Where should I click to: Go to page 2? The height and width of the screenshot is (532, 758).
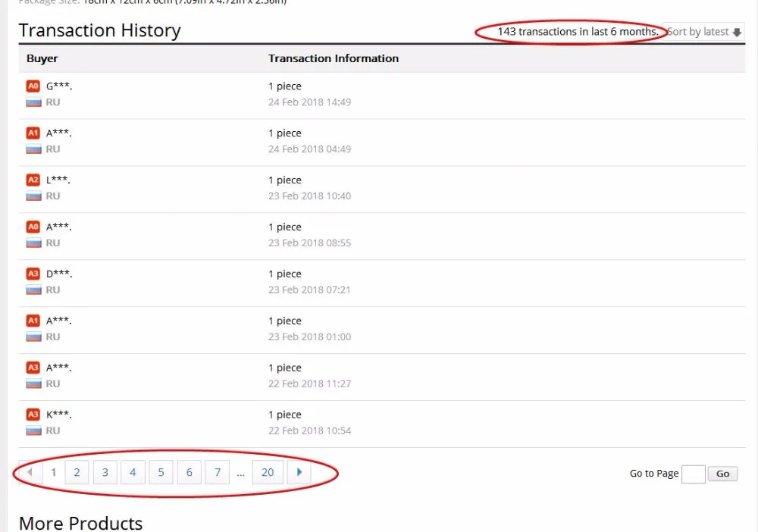[x=77, y=472]
